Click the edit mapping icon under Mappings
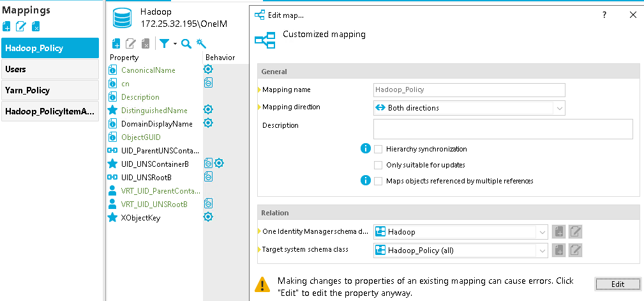644x301 pixels. (x=20, y=27)
